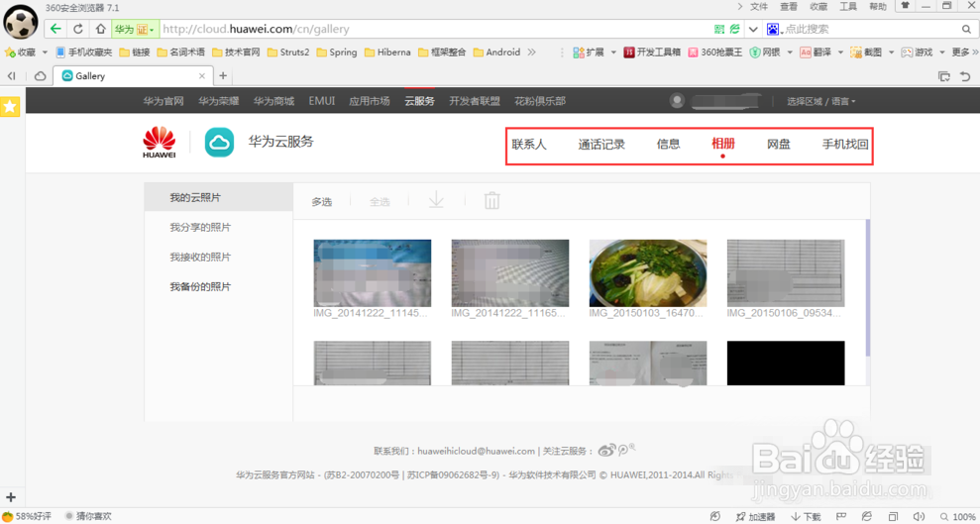Image resolution: width=980 pixels, height=524 pixels.
Task: Restore closed tab with undo arrow icon
Action: [965, 76]
